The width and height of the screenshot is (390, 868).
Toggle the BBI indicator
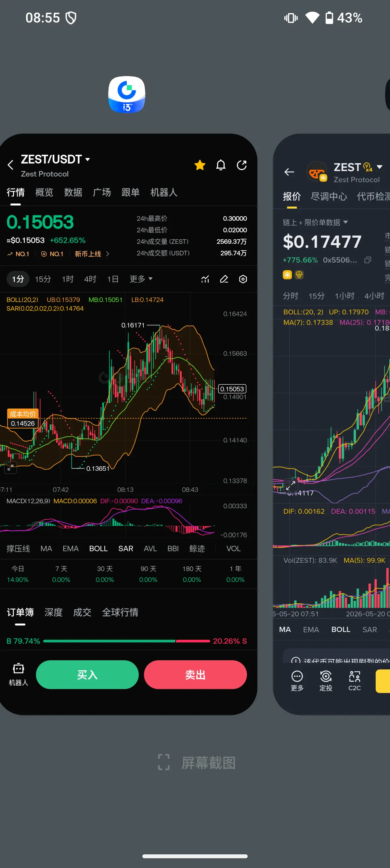pyautogui.click(x=173, y=548)
